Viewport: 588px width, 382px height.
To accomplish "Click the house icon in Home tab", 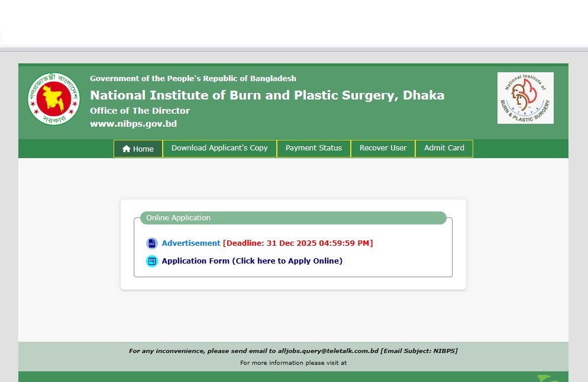I will (126, 149).
